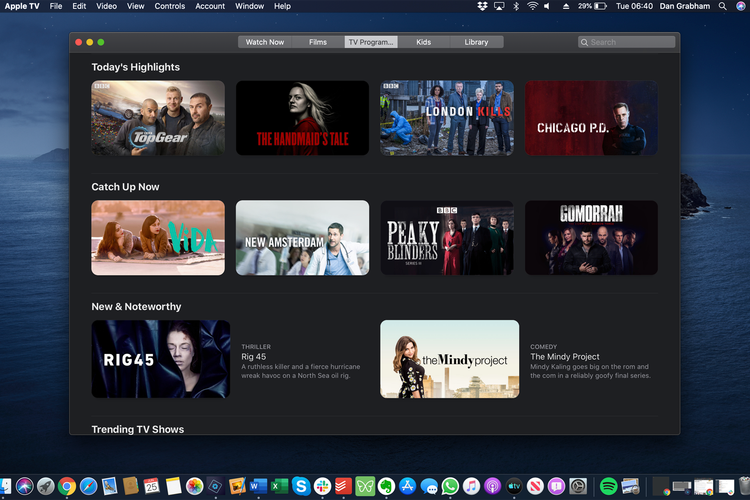Open The Mindy Project artwork thumbnail

tap(450, 359)
